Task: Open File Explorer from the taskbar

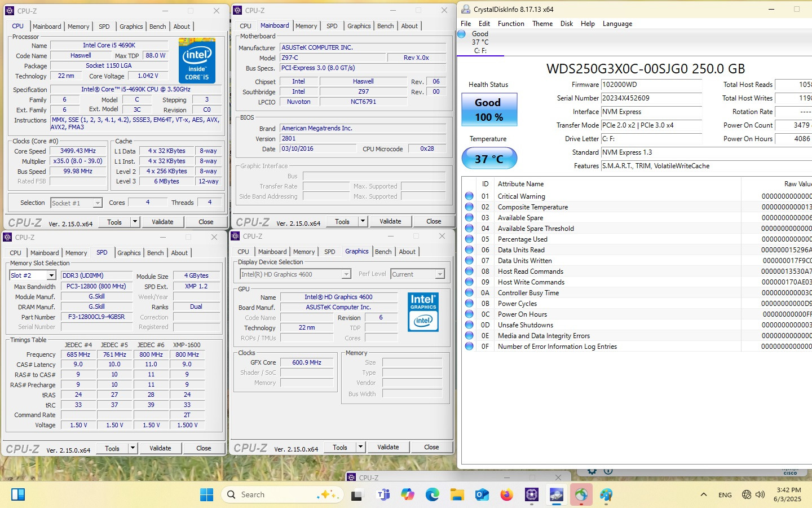Action: (x=457, y=494)
